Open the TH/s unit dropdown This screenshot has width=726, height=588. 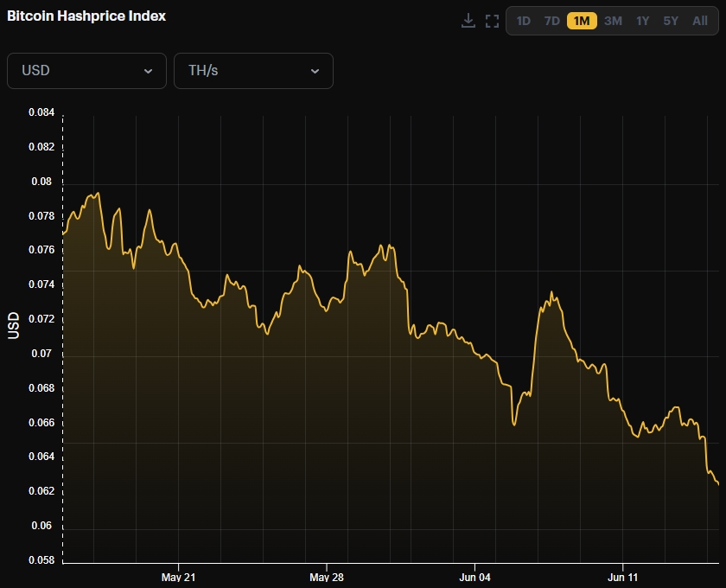pos(253,70)
